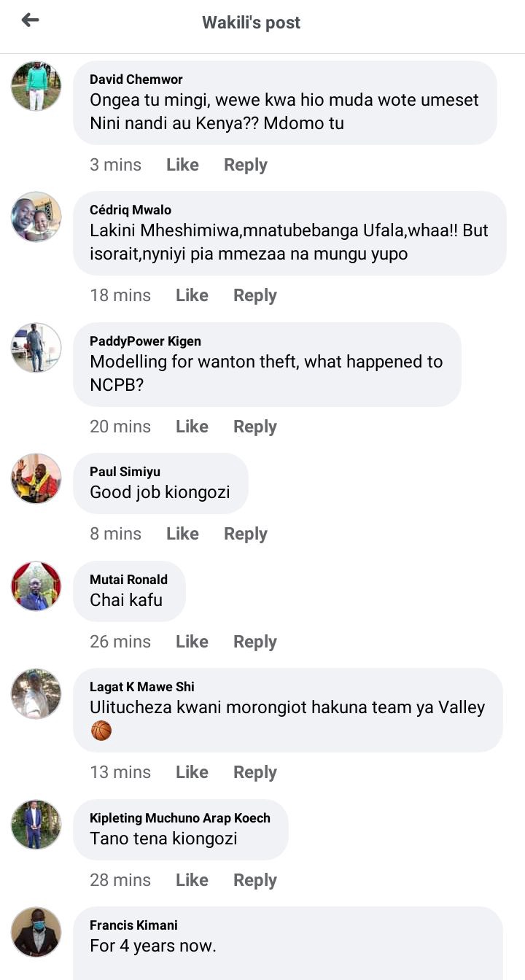The image size is (525, 980).
Task: Open Francis Kimani's name link
Action: (x=133, y=925)
